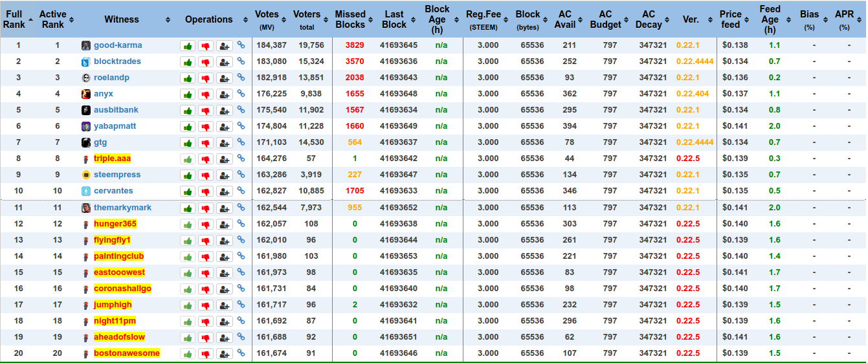The image size is (868, 363).
Task: Open the highlighted triple.aaa link
Action: (111, 159)
